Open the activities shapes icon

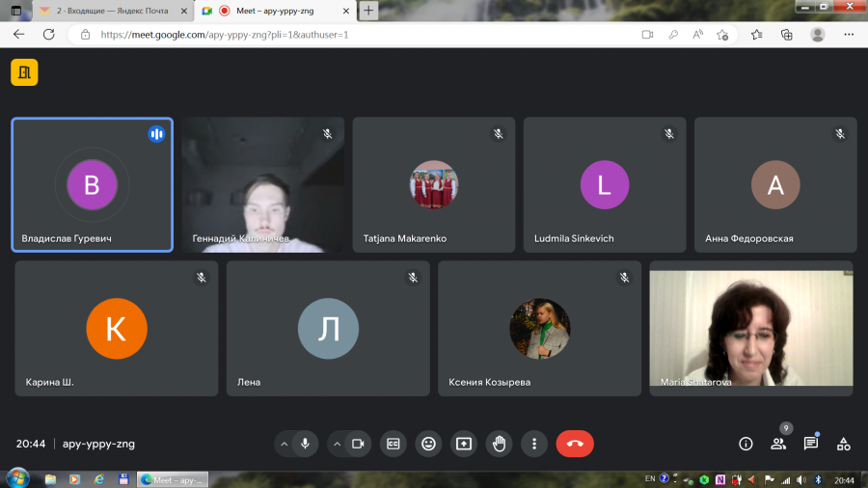pyautogui.click(x=844, y=444)
